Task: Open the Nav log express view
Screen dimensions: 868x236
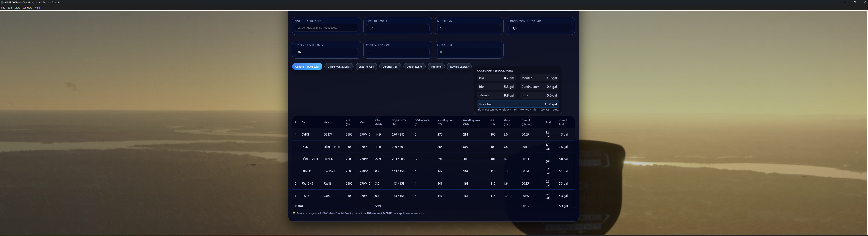Action: (459, 67)
